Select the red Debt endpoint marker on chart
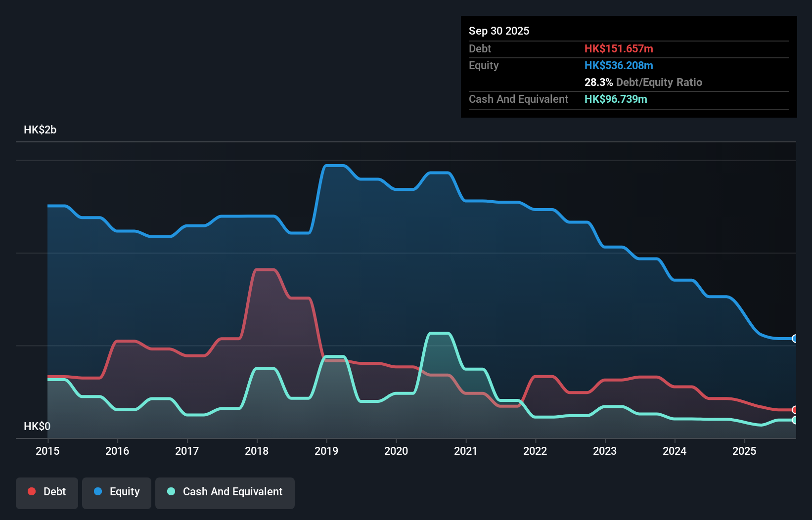This screenshot has width=812, height=520. pos(795,410)
